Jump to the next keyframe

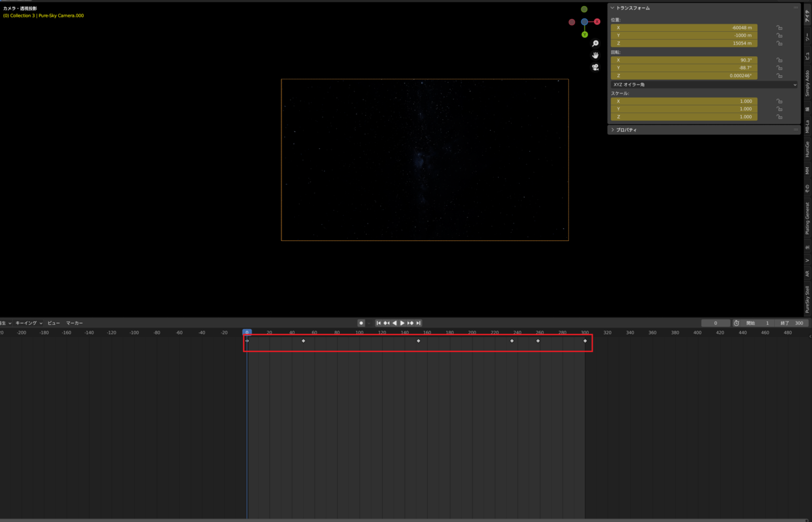coord(411,323)
